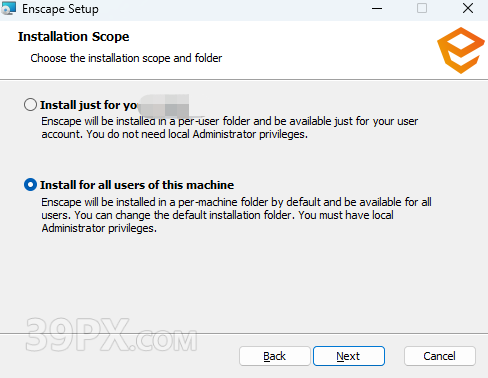
Task: Close the Enscape Setup window
Action: [x=468, y=9]
